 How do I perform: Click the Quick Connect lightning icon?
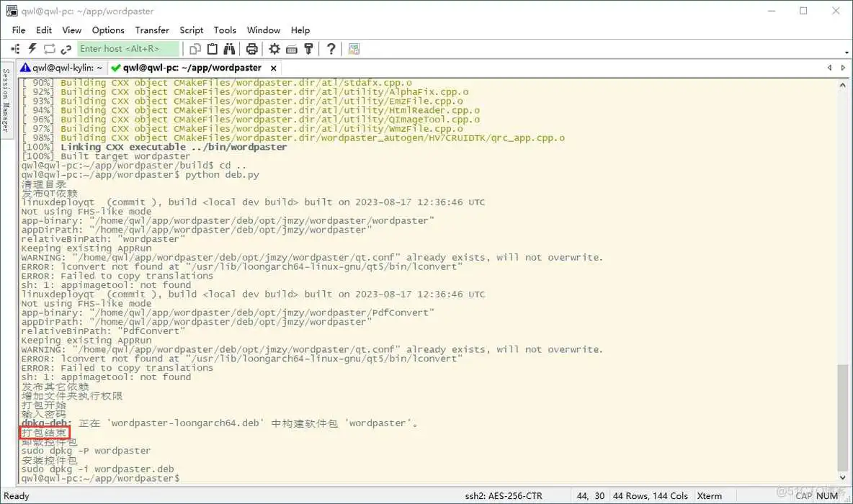click(32, 49)
